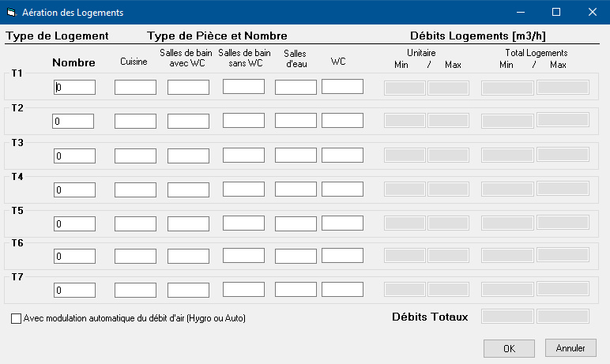Close the Aération des Logements window
This screenshot has height=364, width=610.
click(x=592, y=13)
